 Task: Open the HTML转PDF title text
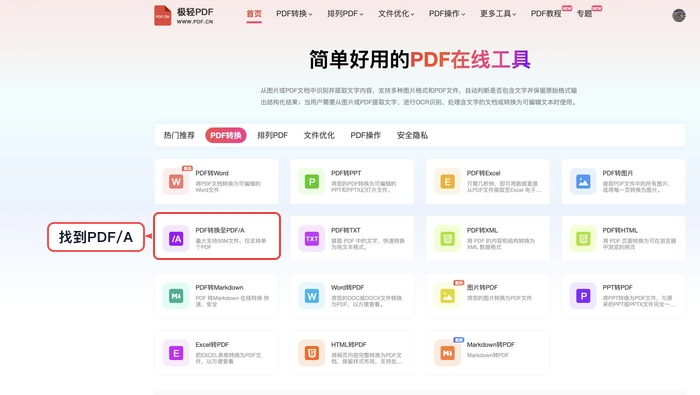(349, 345)
